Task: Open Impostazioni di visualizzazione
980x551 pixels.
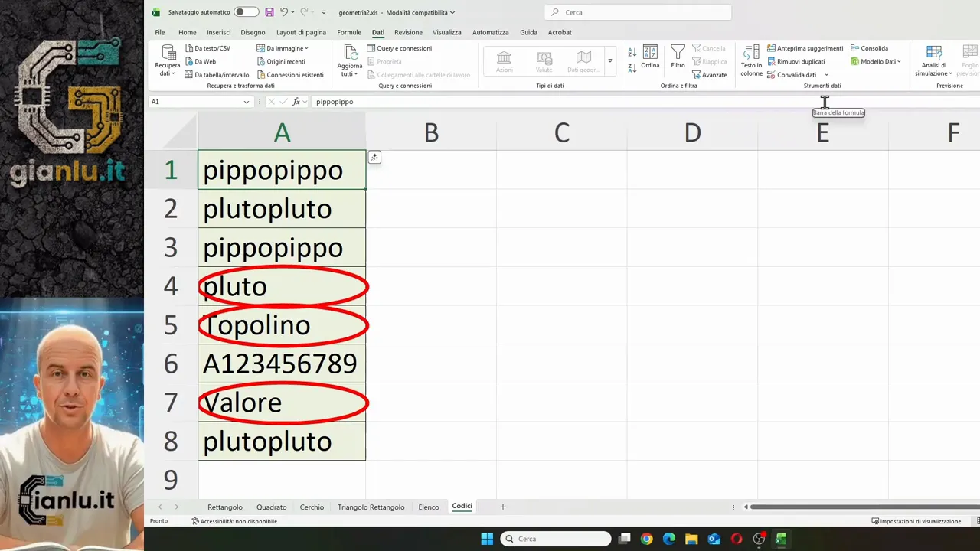Action: tap(916, 521)
